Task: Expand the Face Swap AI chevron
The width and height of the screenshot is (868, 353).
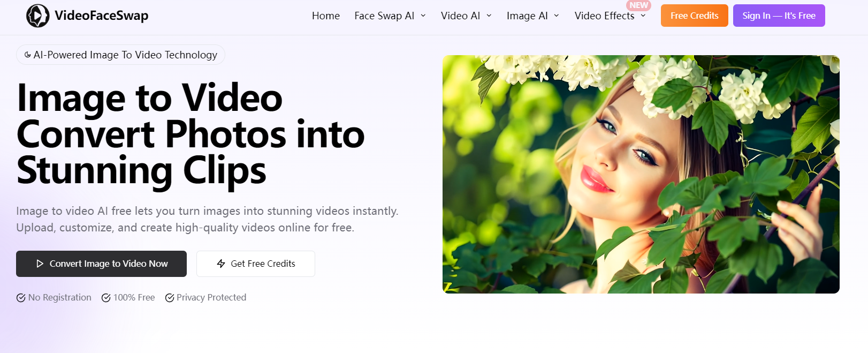Action: 423,16
